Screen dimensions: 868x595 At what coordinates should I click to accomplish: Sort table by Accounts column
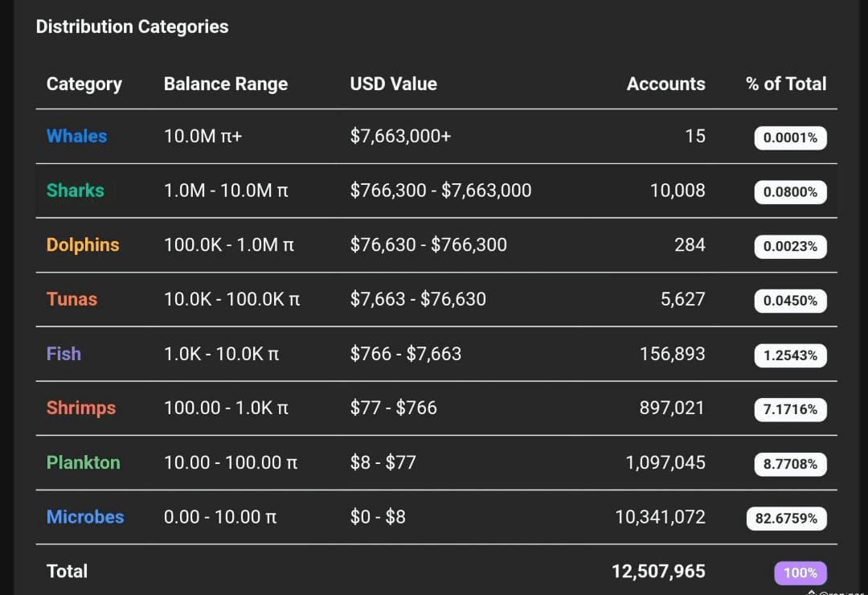[665, 84]
